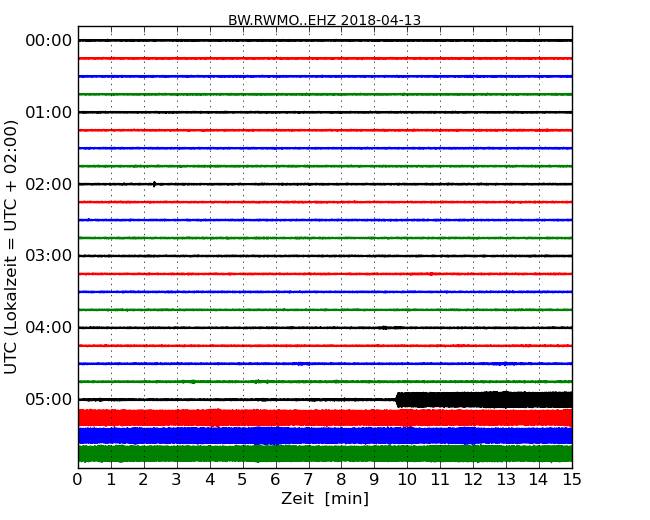Click the 4 tick on the minute axis

pyautogui.click(x=210, y=479)
